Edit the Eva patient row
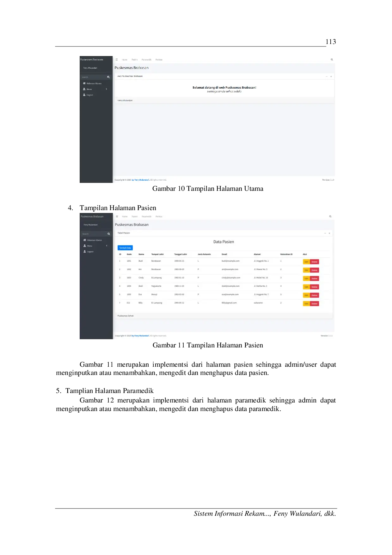This screenshot has width=392, height=555. pos(306,295)
